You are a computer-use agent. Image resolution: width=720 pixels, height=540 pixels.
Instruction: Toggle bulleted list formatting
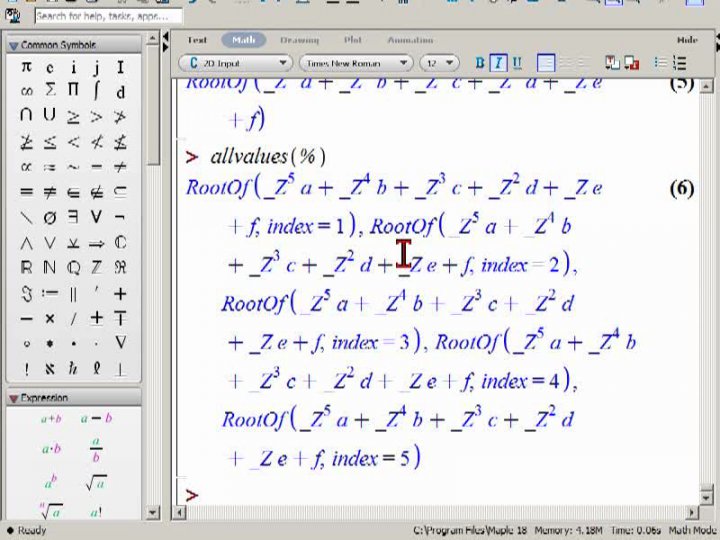tap(660, 63)
